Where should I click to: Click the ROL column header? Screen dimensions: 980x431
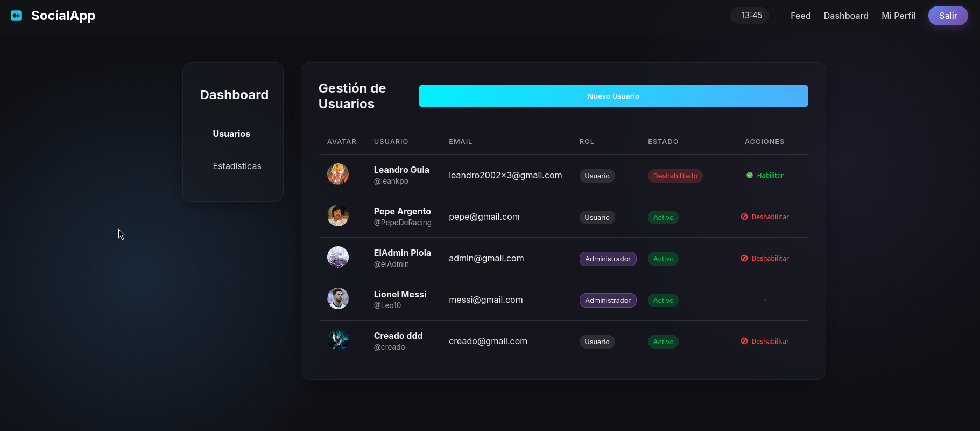(587, 141)
